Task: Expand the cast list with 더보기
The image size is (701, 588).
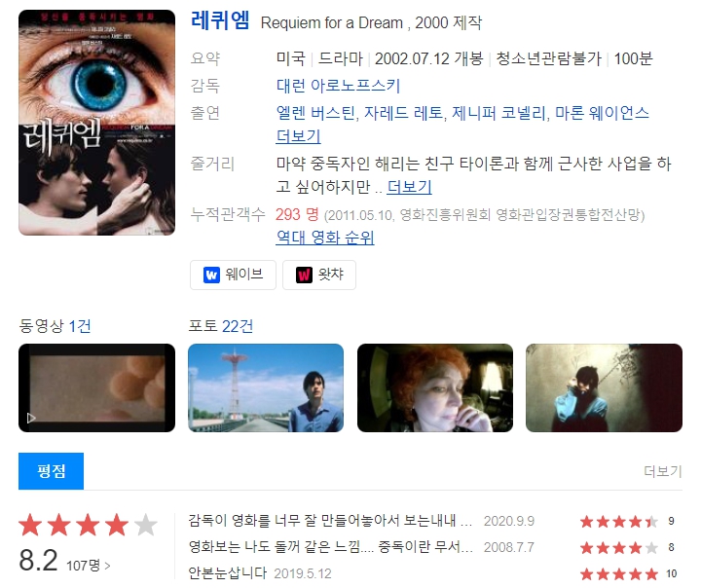Action: [298, 136]
